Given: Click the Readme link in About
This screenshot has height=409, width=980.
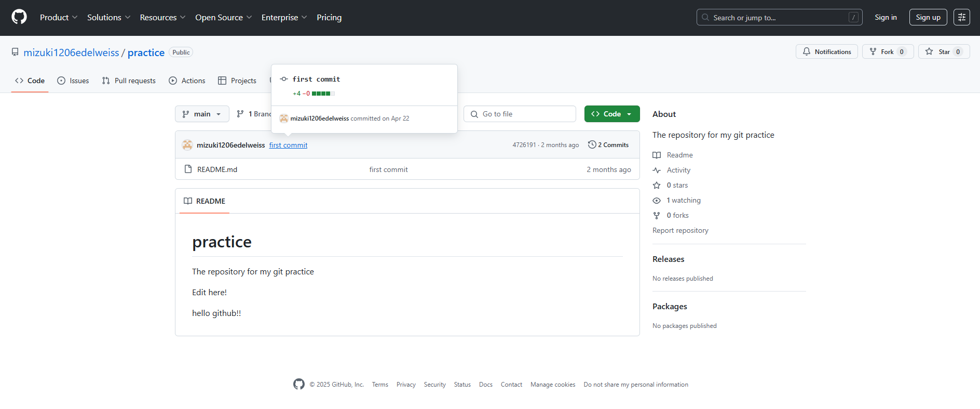Looking at the screenshot, I should [x=679, y=155].
